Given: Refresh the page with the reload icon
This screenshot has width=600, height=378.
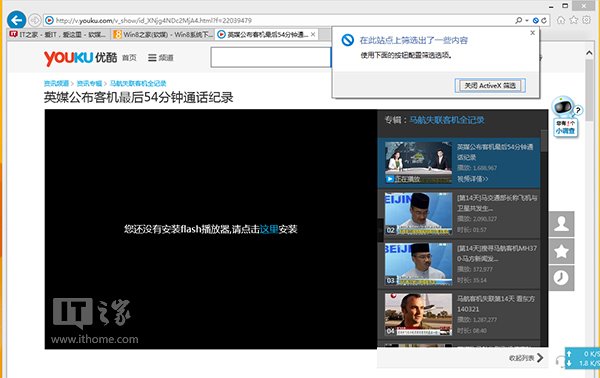Looking at the screenshot, I should [544, 20].
